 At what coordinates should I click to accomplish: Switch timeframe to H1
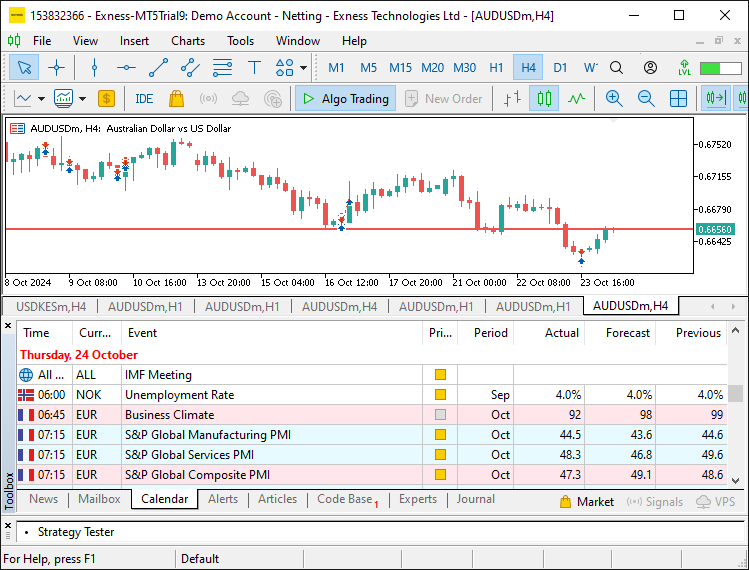496,67
